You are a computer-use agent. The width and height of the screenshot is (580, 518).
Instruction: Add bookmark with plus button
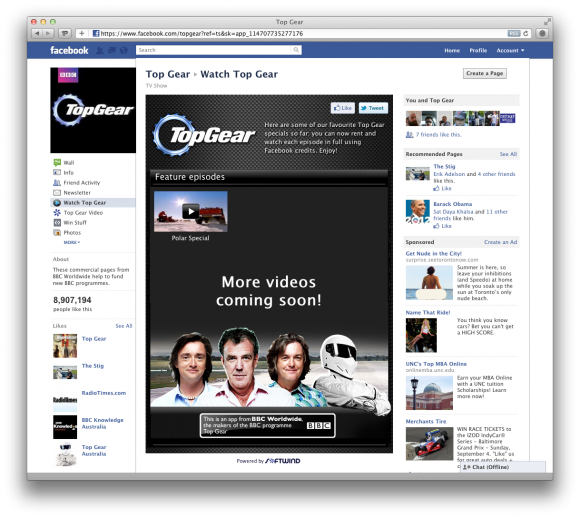click(x=81, y=34)
